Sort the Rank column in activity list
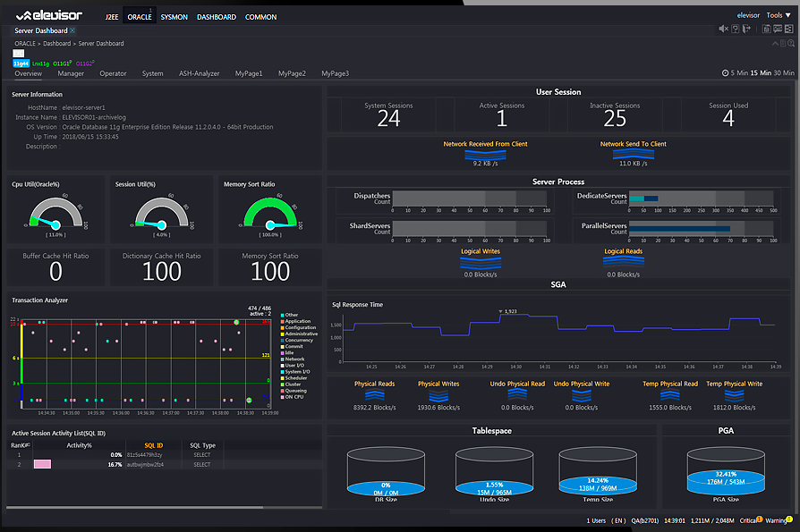The image size is (800, 532). 21,445
